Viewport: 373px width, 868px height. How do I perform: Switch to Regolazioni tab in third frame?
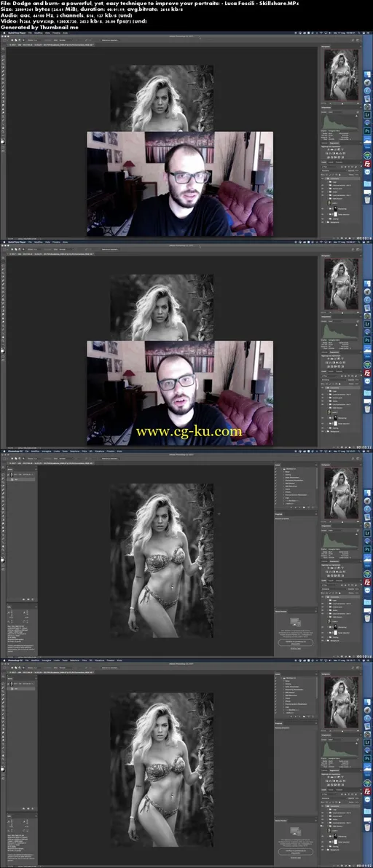[x=334, y=561]
